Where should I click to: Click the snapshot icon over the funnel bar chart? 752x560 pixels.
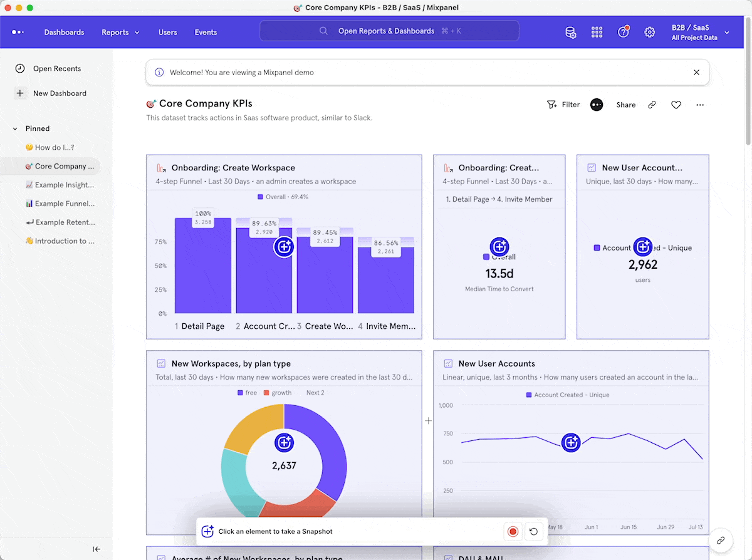[x=284, y=247]
